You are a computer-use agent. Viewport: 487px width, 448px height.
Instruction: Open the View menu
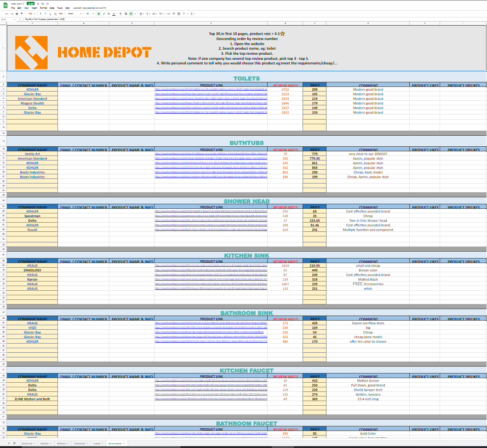point(26,8)
